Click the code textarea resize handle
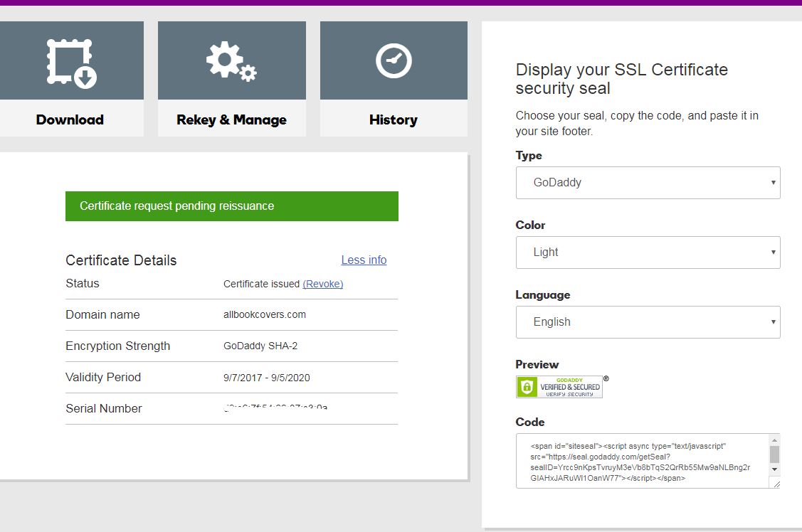This screenshot has width=802, height=532. (x=776, y=484)
